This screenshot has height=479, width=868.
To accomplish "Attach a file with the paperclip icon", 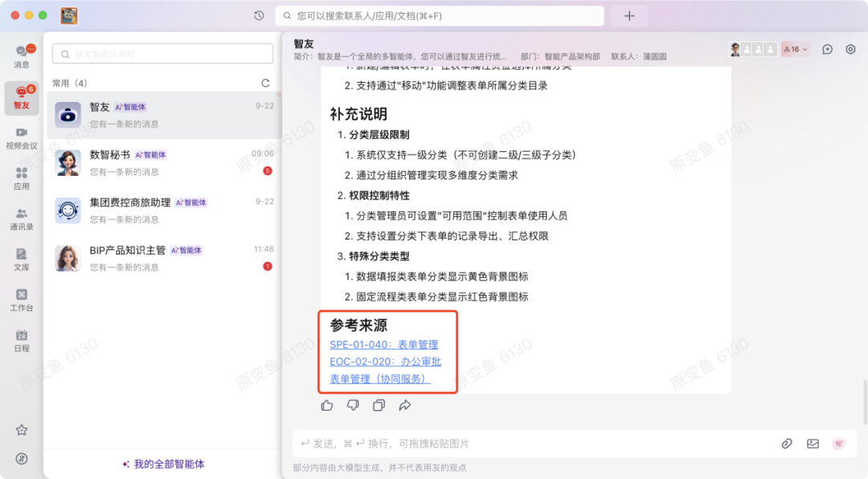I will 786,443.
